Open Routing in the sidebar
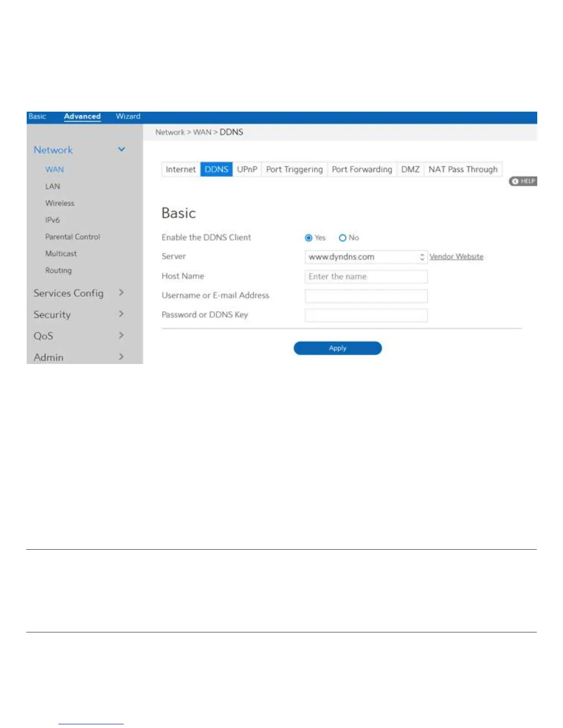The image size is (563, 728). (x=58, y=271)
